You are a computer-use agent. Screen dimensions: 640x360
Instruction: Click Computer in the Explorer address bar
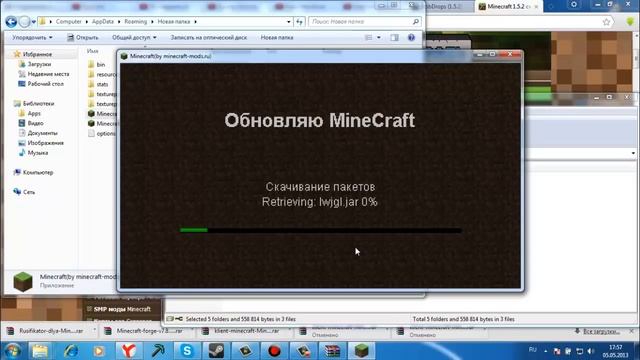click(x=69, y=22)
